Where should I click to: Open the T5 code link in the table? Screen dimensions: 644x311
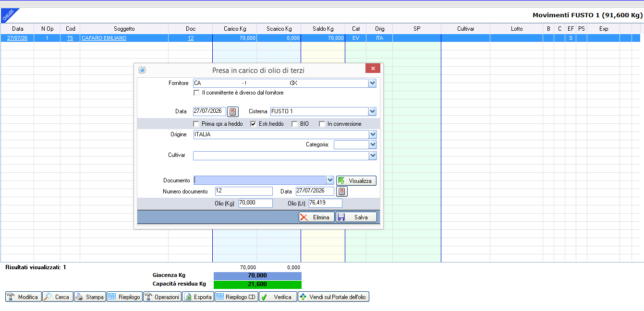pyautogui.click(x=70, y=38)
